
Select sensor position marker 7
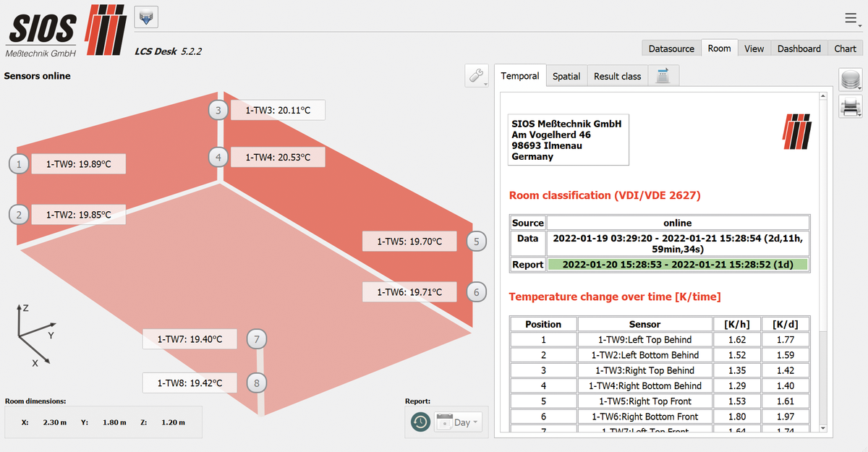(x=257, y=338)
